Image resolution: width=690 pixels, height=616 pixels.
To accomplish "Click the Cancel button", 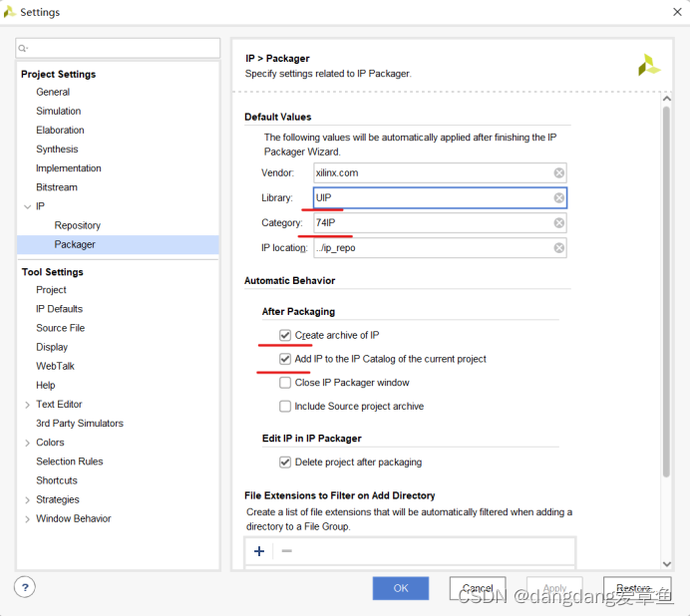I will click(478, 588).
